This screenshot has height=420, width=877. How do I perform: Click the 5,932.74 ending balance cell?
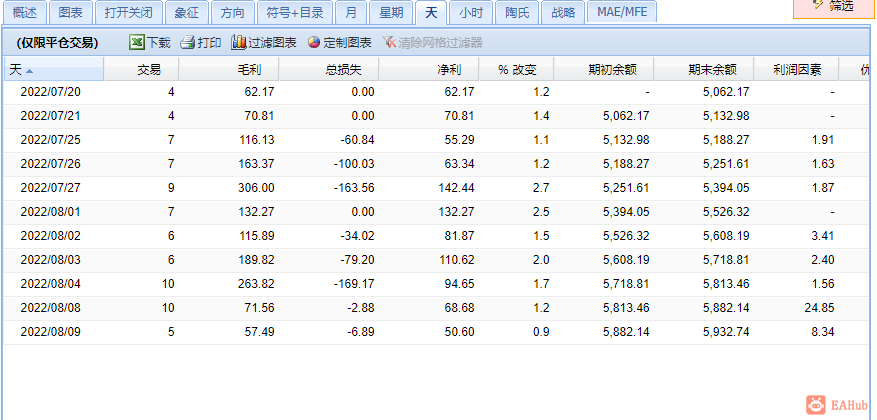point(726,332)
